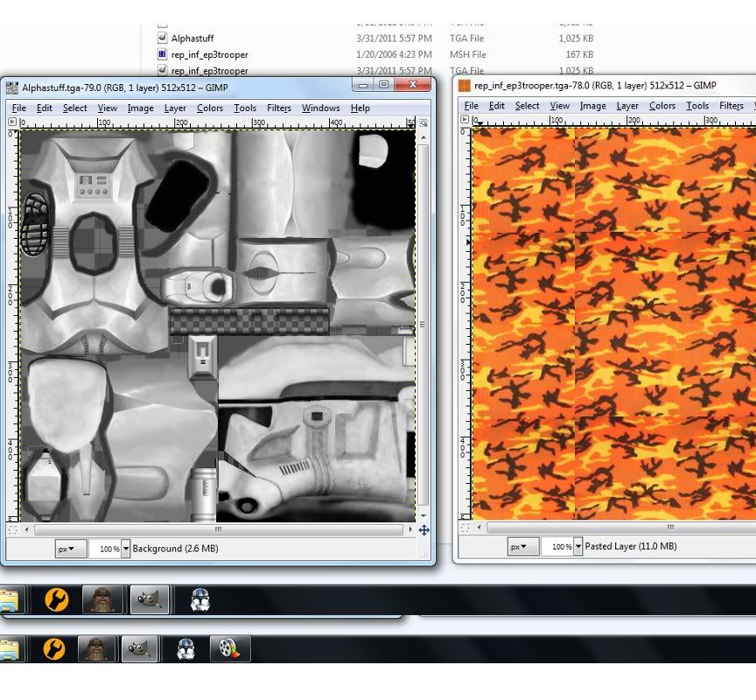Open the View menu in the rep_inf_ep3trooper window
Viewport: 756px width, 700px height.
(559, 106)
